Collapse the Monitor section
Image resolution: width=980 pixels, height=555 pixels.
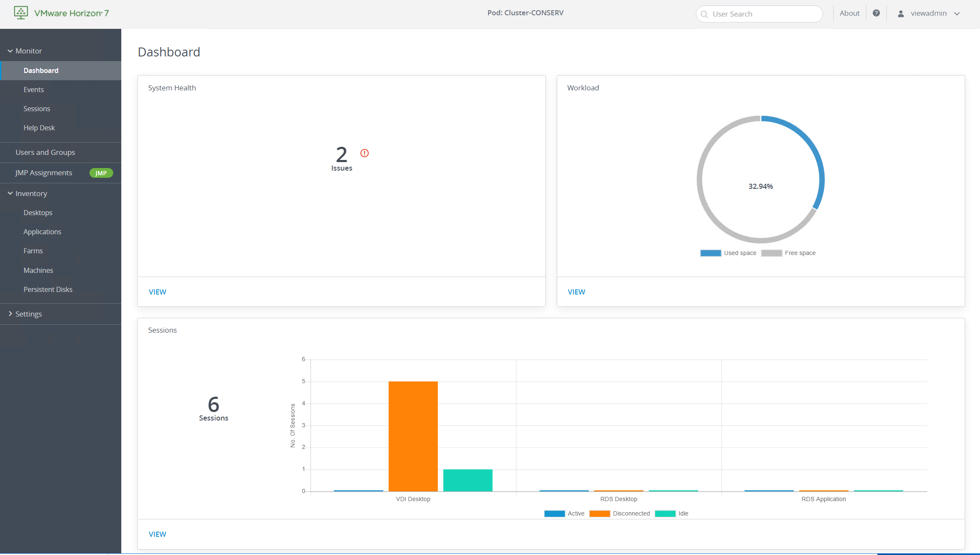(x=10, y=51)
